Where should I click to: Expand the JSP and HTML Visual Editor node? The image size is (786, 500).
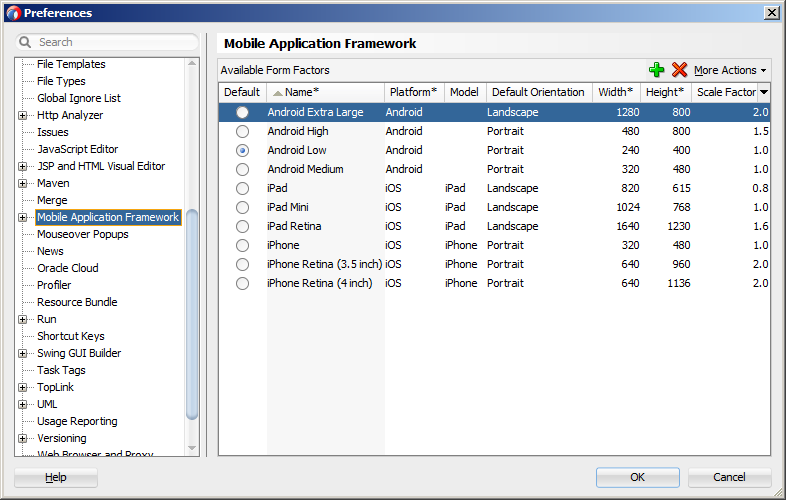[x=23, y=166]
